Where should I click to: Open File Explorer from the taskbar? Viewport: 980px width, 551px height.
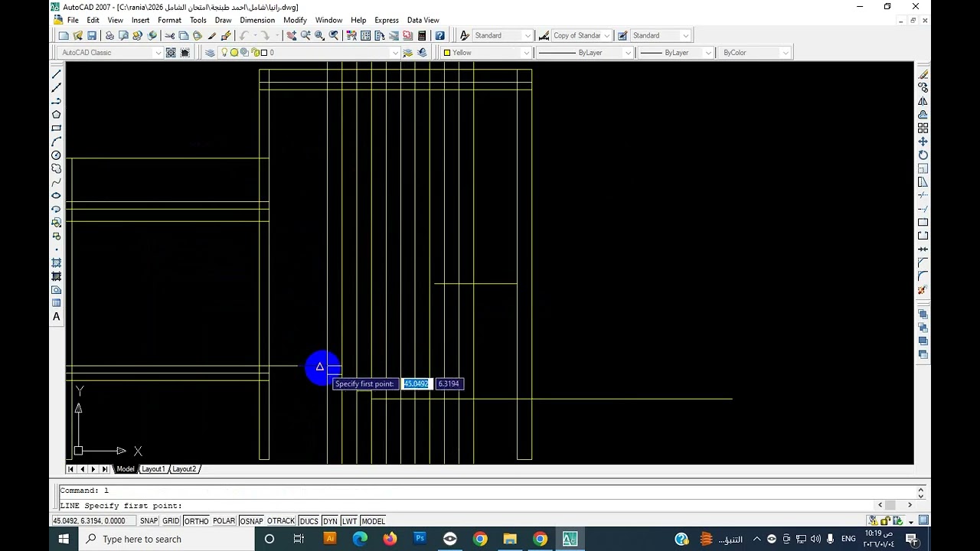click(510, 539)
